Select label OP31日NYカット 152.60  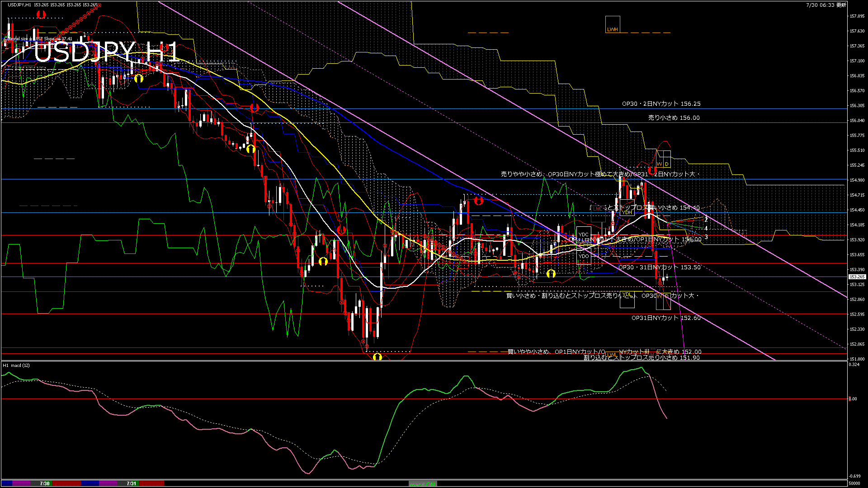666,318
